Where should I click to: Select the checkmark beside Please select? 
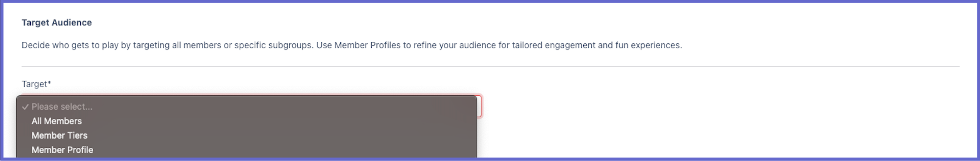(25, 107)
